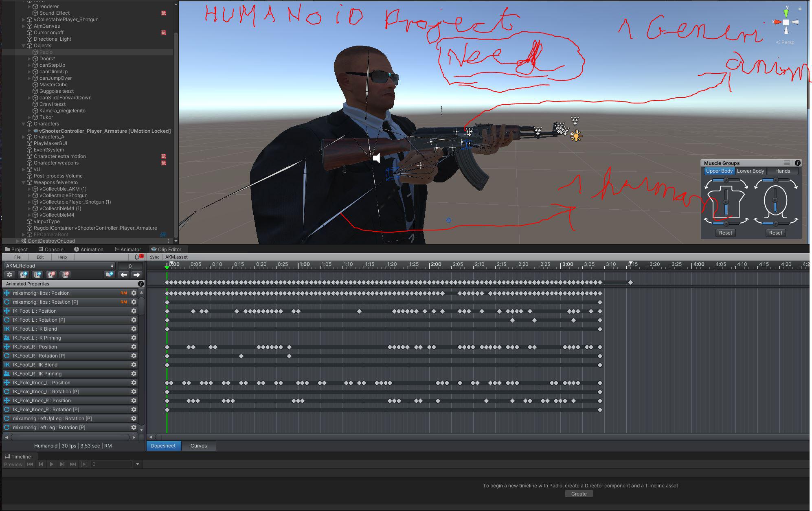Open the Clip Editor Edit menu

40,257
